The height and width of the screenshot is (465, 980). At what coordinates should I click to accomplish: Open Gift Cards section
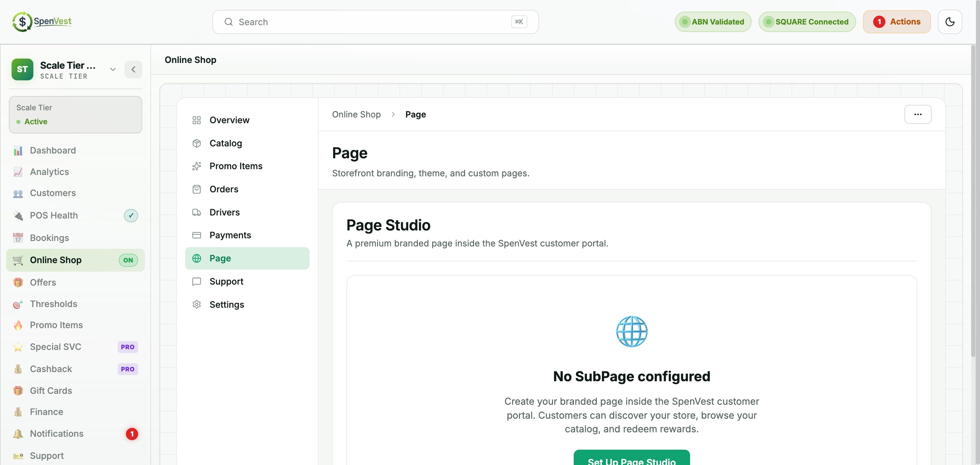75,391
